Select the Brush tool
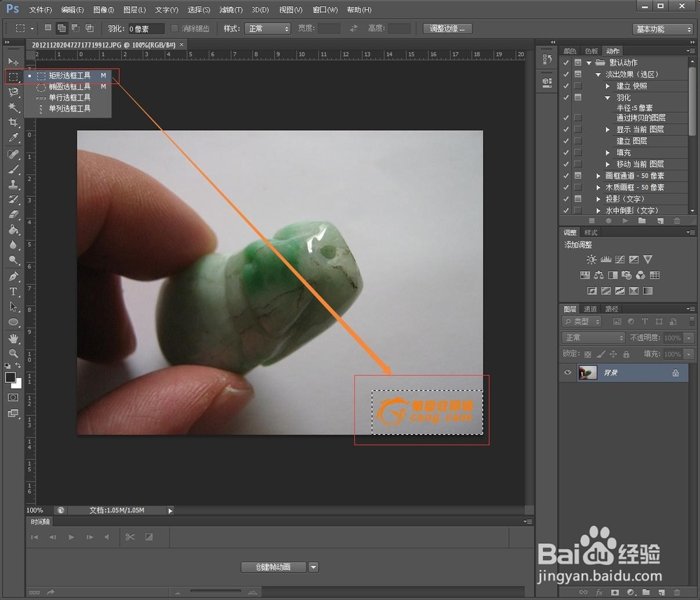The width and height of the screenshot is (700, 600). coord(13,169)
